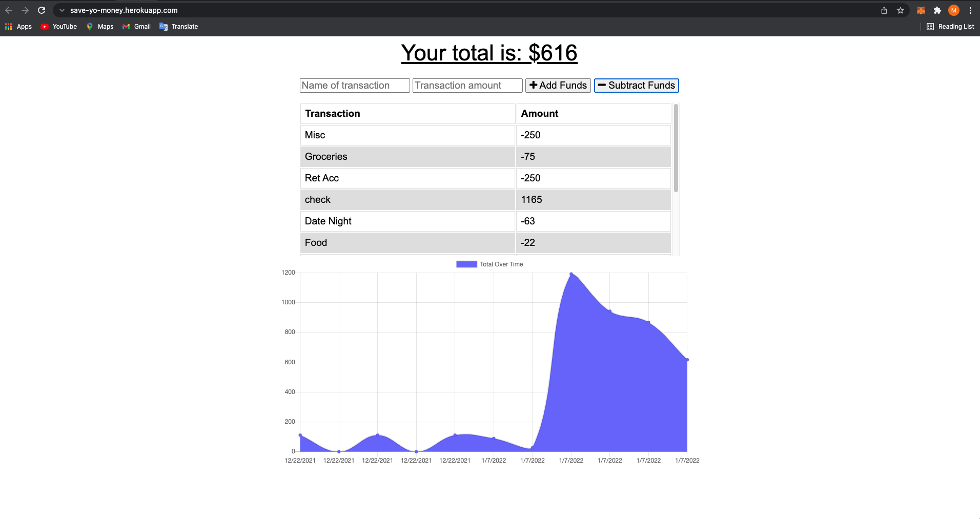Reload the page with refresh icon
This screenshot has width=980, height=519.
(x=42, y=10)
